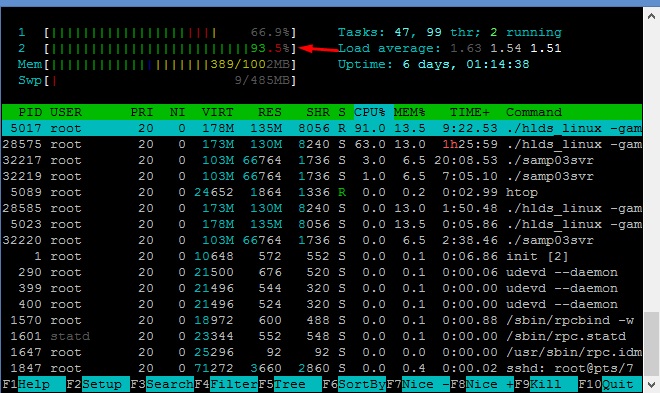Click the 91.0 CPU% value
This screenshot has height=393, width=660.
pyautogui.click(x=370, y=128)
